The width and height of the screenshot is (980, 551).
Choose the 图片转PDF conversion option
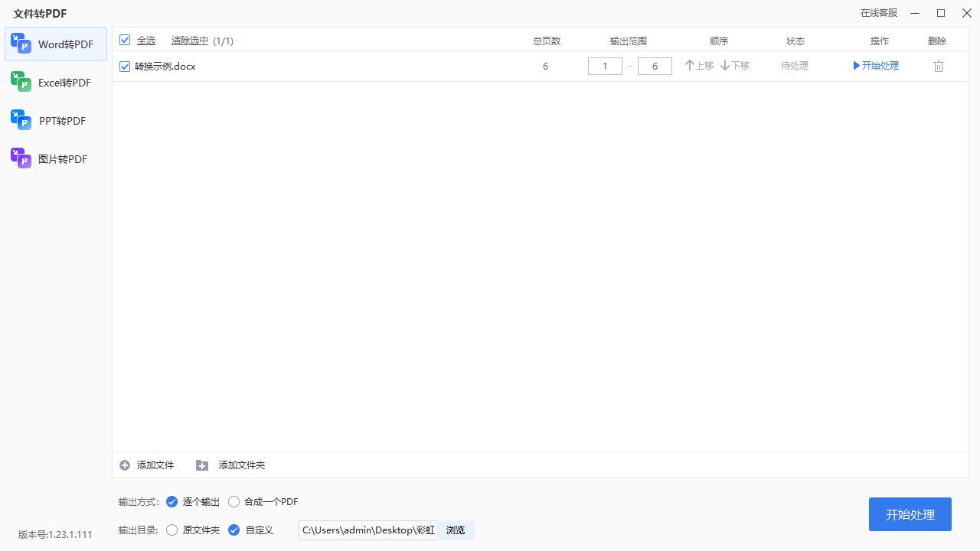[x=21, y=158]
